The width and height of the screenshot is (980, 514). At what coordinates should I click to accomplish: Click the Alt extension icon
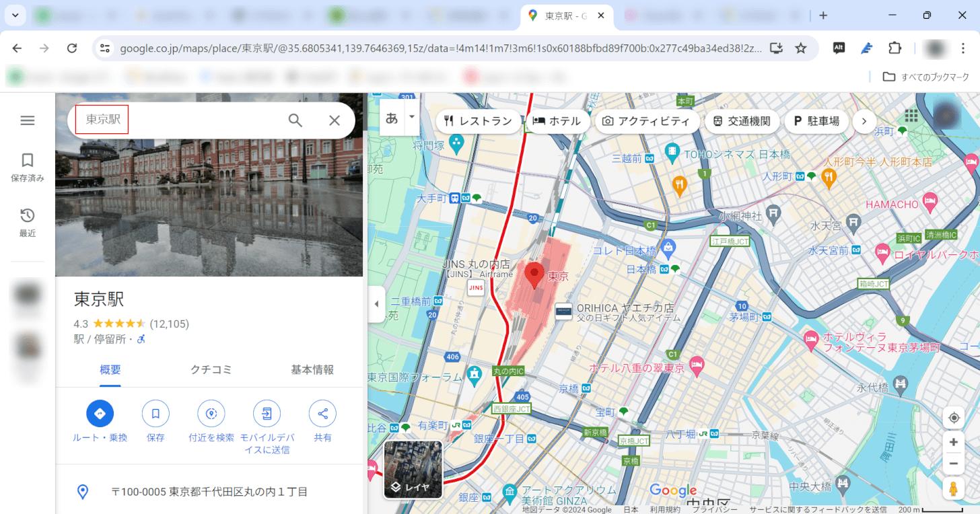click(839, 48)
